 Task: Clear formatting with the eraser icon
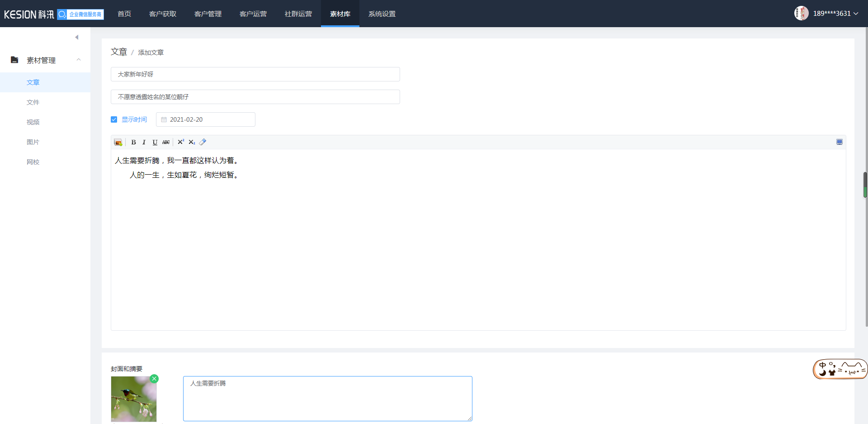203,142
